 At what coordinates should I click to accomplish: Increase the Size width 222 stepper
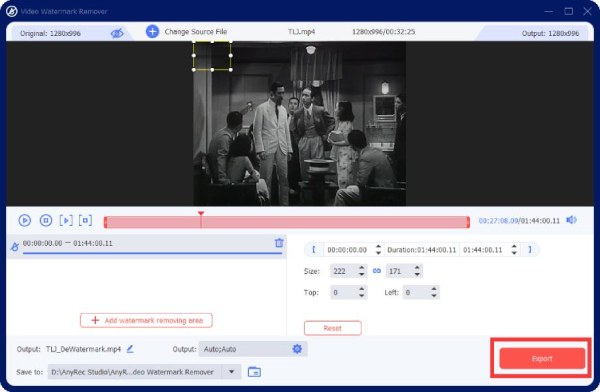click(362, 268)
